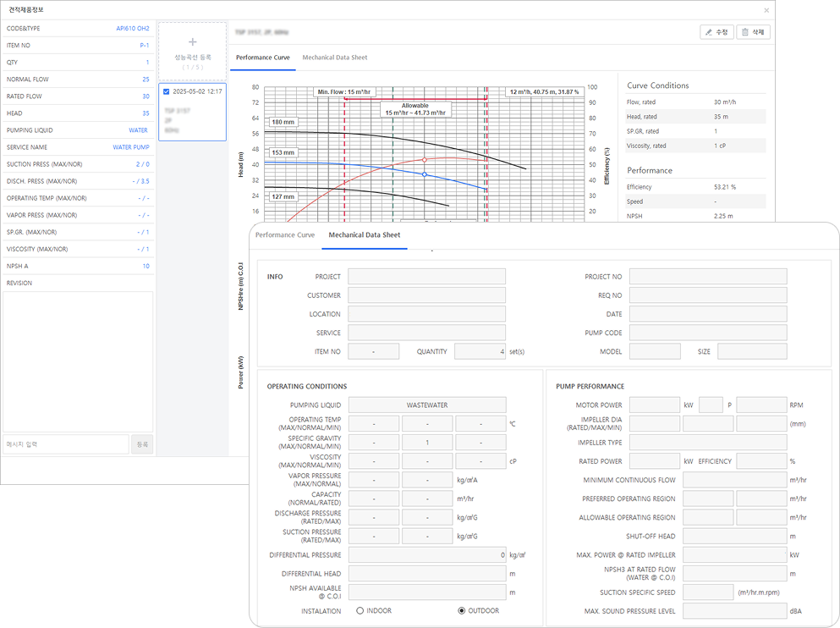Select the OUTDOOR installation radio button
This screenshot has width=840, height=628.
[x=462, y=610]
